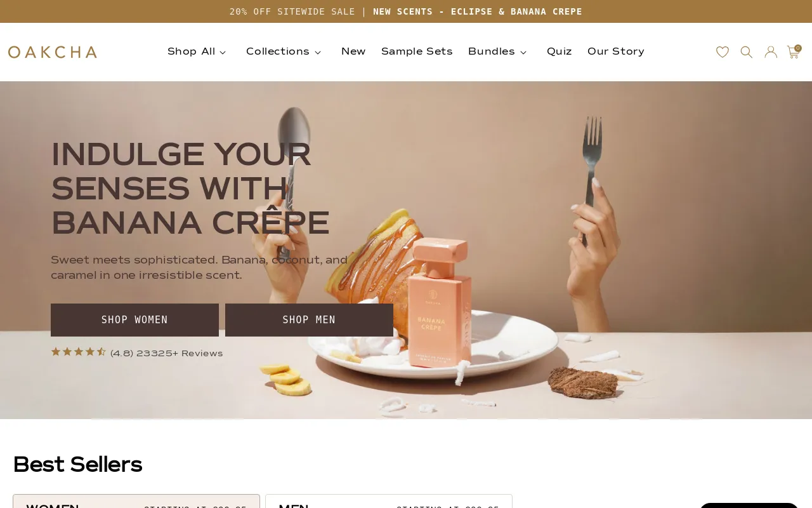
Task: Click the Shop Women button
Action: click(134, 320)
